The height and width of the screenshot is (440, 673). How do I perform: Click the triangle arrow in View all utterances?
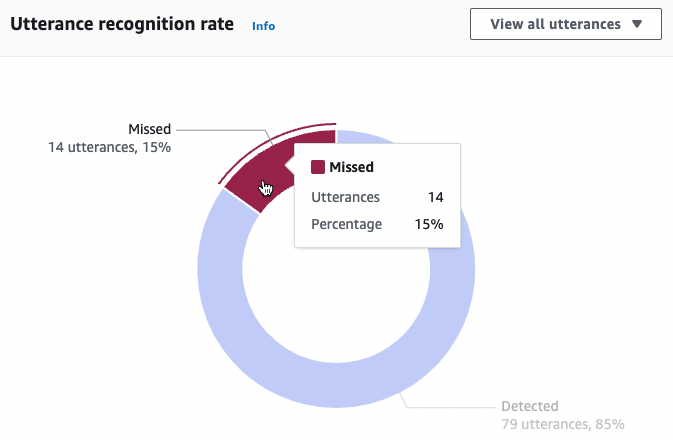pyautogui.click(x=637, y=24)
